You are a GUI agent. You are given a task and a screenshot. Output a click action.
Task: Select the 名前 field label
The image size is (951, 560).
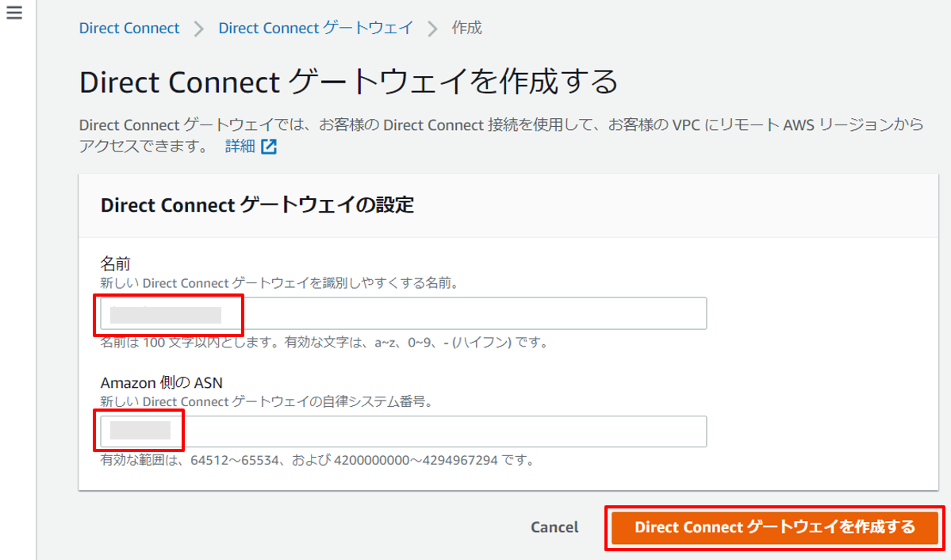click(115, 264)
